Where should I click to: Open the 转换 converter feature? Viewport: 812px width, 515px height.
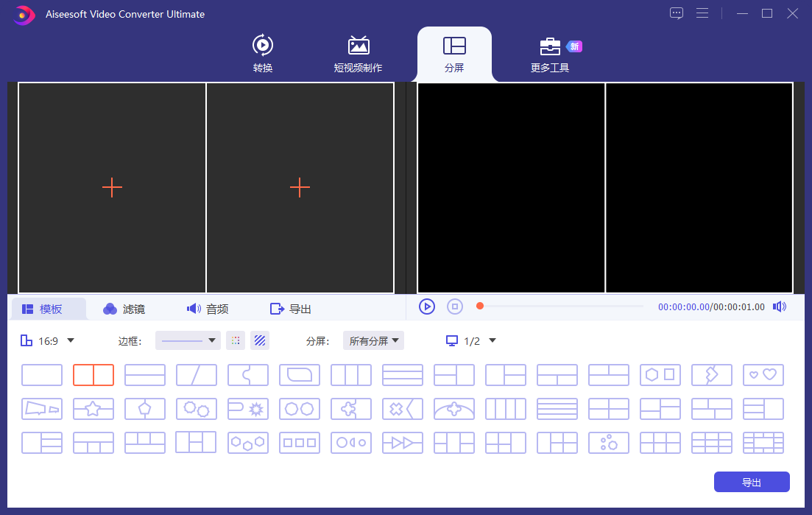pyautogui.click(x=262, y=54)
